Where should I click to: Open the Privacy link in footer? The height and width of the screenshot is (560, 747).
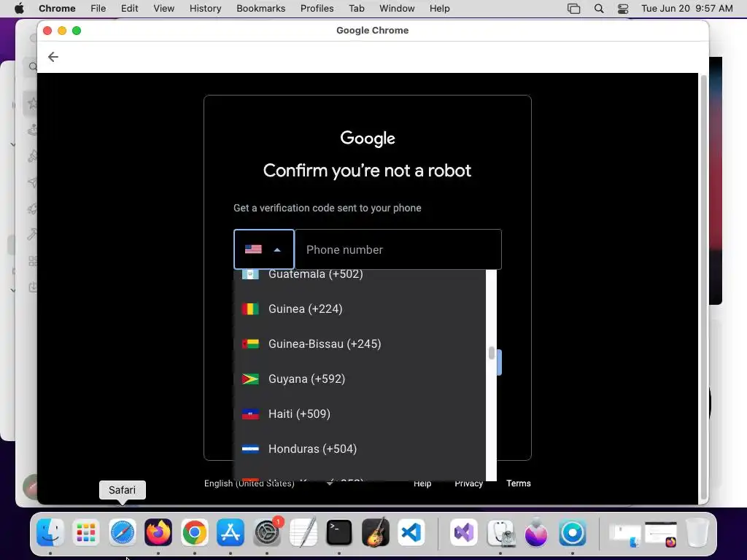468,483
